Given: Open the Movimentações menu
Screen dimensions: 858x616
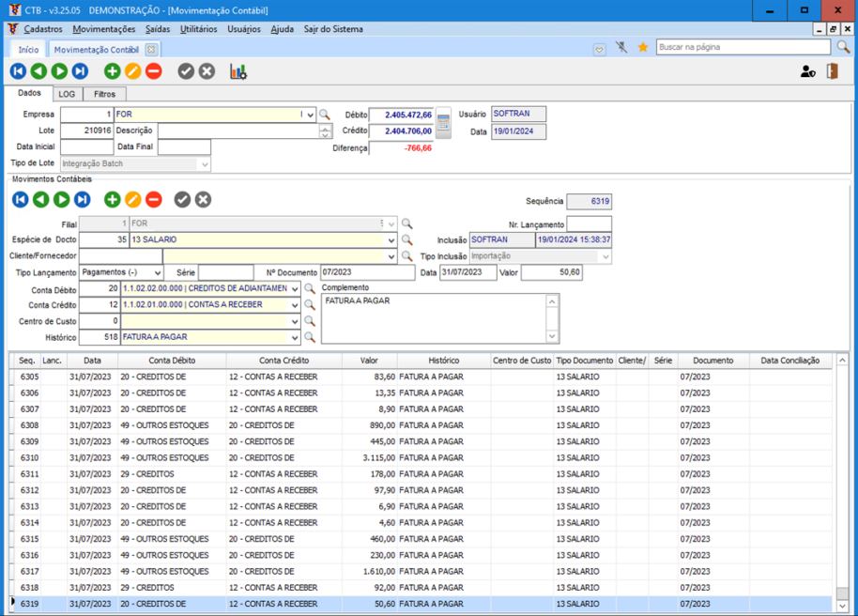Looking at the screenshot, I should 104,29.
